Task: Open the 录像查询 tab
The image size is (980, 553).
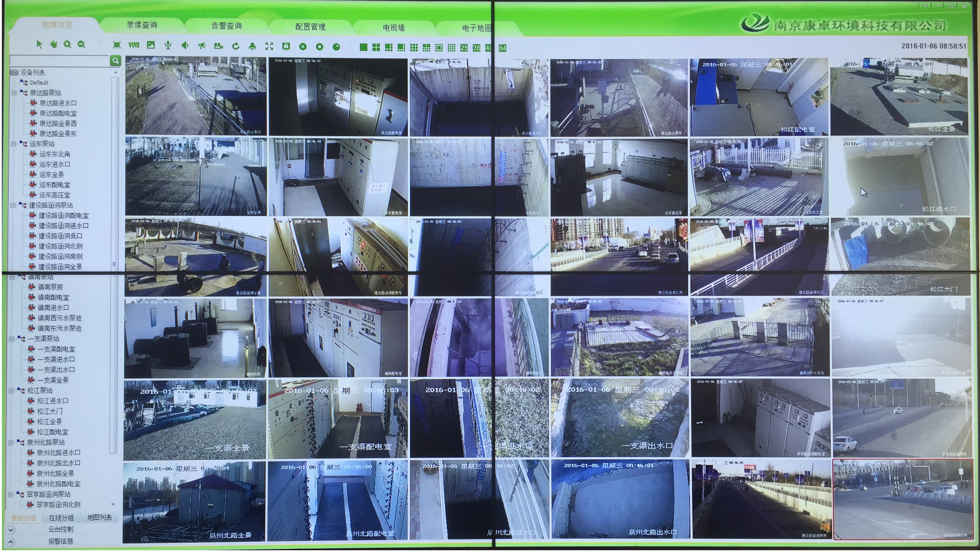Action: (x=142, y=25)
